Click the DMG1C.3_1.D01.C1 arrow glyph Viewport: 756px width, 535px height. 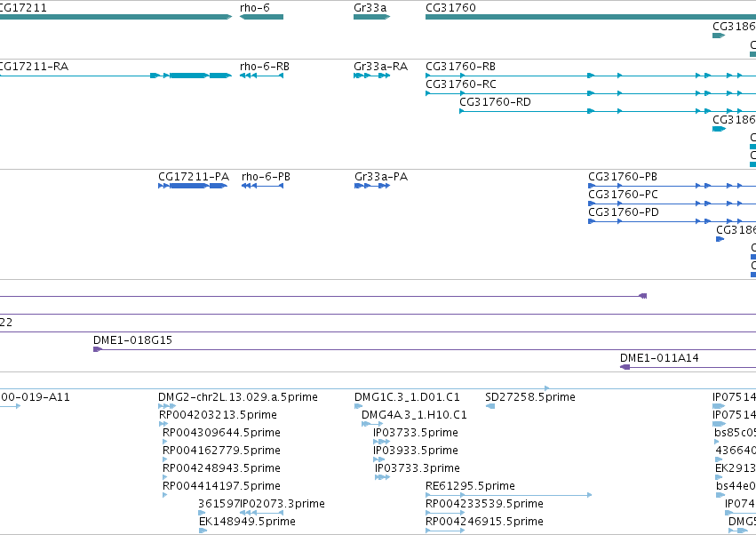[358, 406]
